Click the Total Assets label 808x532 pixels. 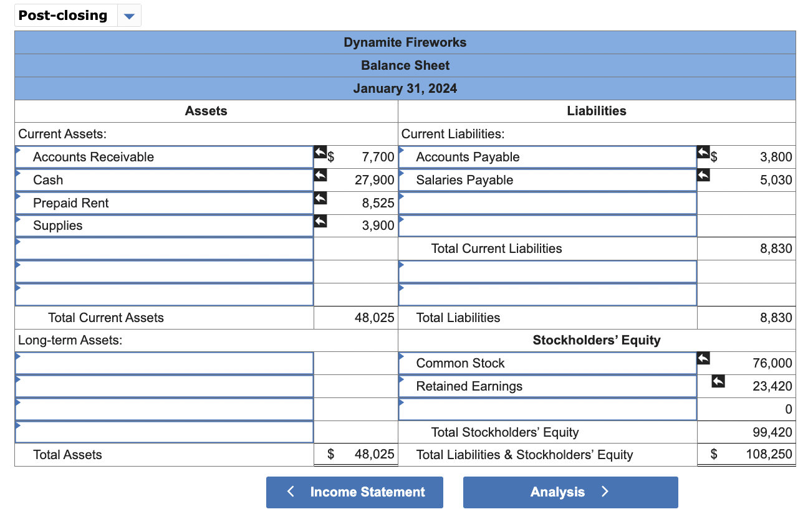coord(67,455)
